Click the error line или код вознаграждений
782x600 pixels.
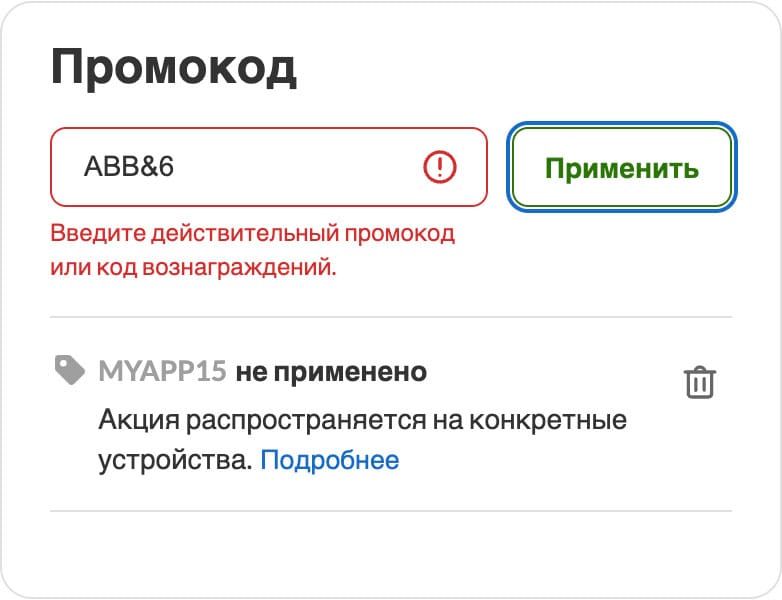point(192,268)
